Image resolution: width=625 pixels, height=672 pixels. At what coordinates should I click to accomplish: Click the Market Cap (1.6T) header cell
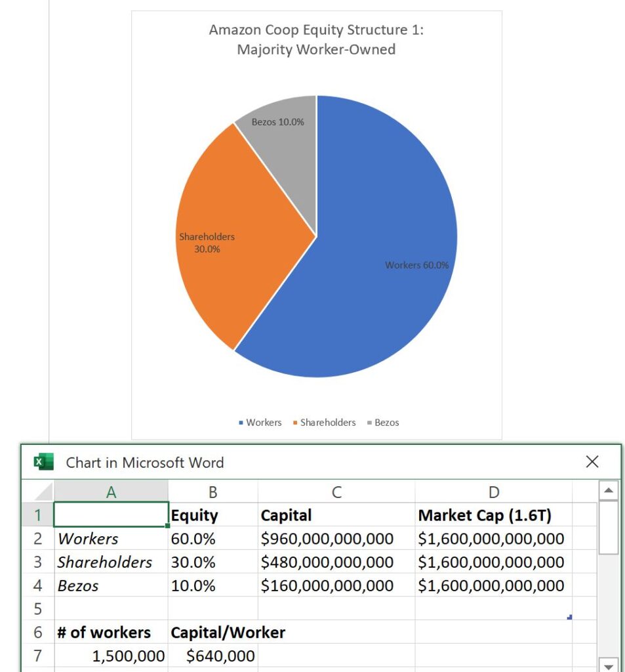493,514
